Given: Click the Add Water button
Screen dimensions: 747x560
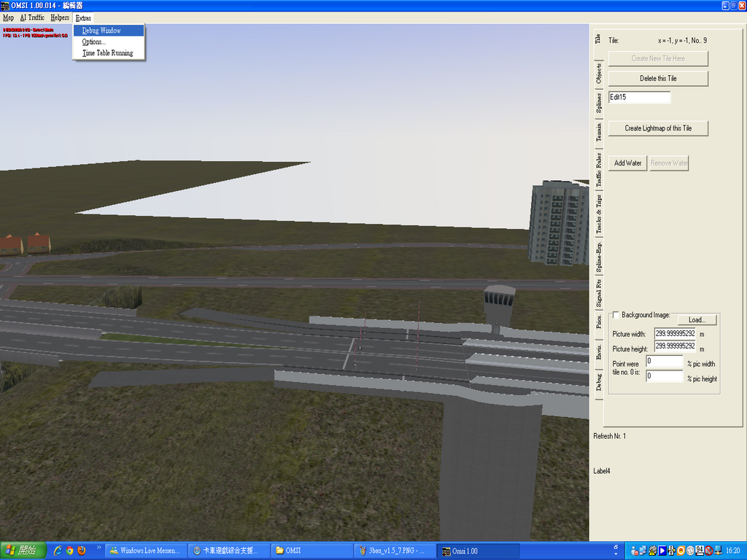Looking at the screenshot, I should (x=627, y=163).
